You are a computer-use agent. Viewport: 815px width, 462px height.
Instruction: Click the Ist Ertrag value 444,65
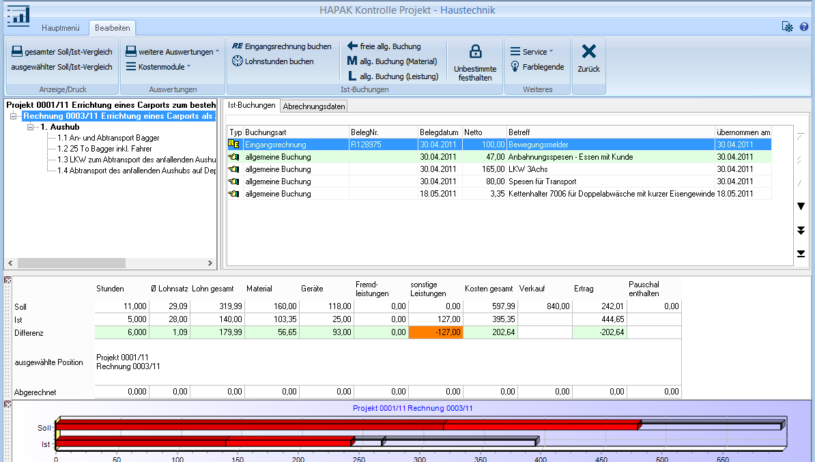[599, 319]
